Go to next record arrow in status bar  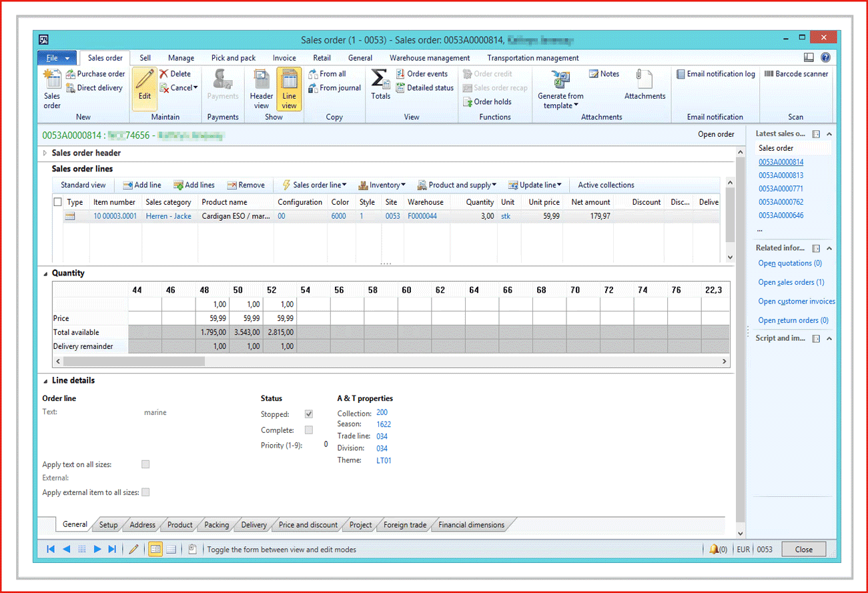coord(97,550)
